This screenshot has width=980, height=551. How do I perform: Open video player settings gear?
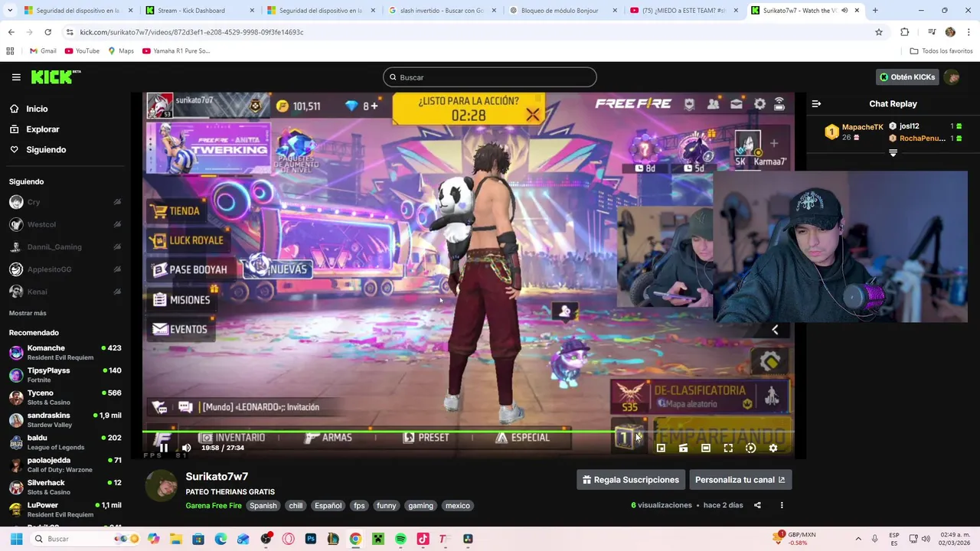click(773, 448)
